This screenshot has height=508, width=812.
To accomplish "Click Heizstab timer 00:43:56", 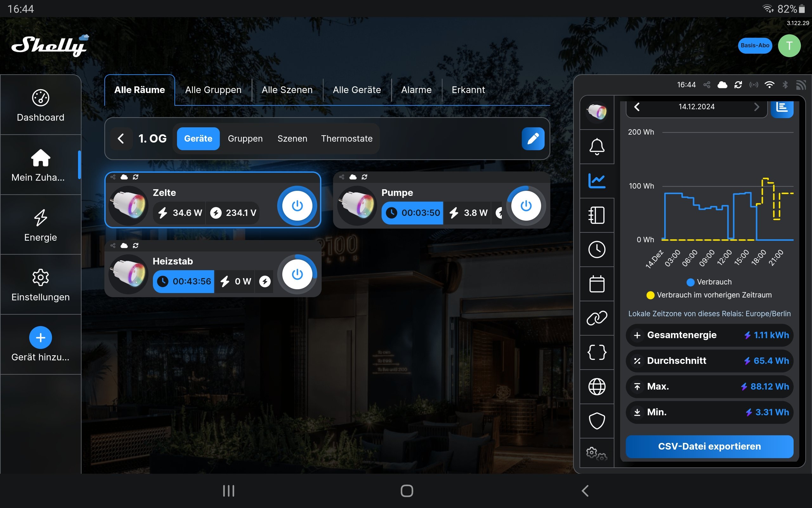I will tap(184, 281).
